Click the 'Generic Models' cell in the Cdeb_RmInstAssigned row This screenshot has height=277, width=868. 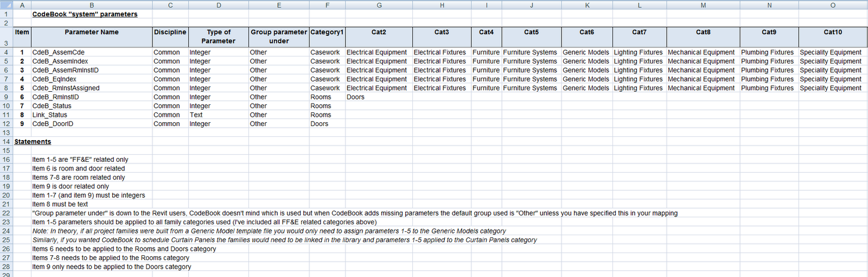(587, 88)
